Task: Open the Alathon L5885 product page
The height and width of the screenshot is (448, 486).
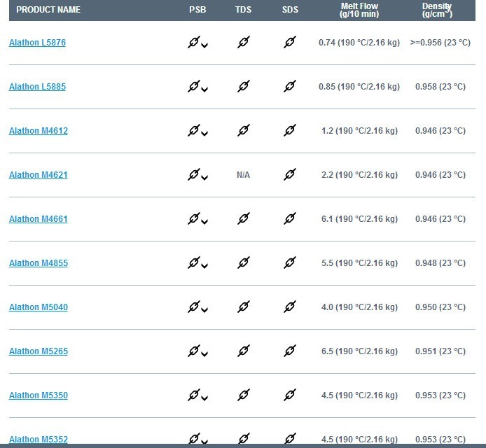Action: click(x=37, y=86)
